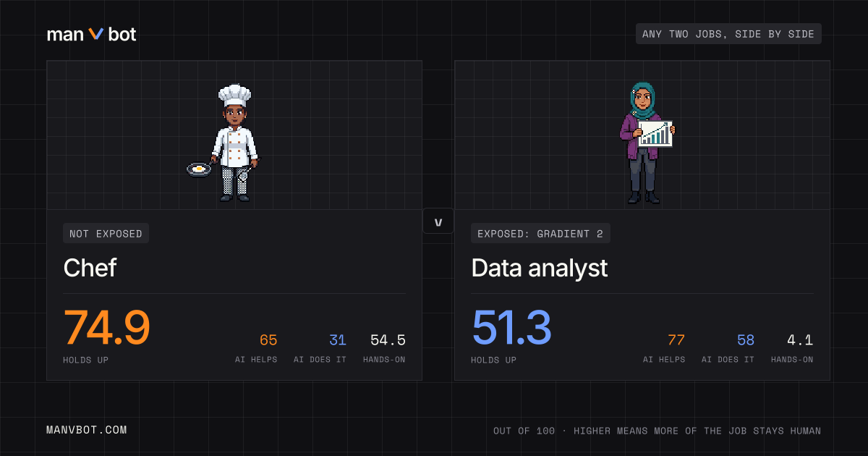868x456 pixels.
Task: Click Chef's "AI helps" value 65
Action: (x=268, y=340)
